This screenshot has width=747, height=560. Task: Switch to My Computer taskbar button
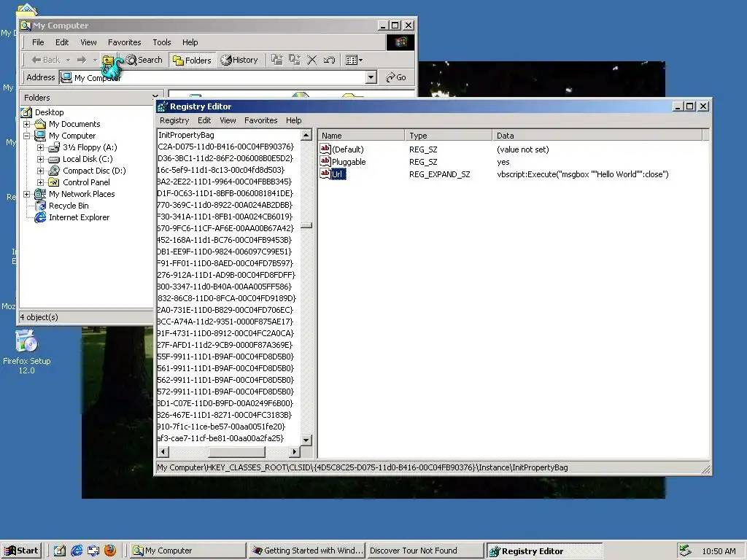click(x=187, y=551)
